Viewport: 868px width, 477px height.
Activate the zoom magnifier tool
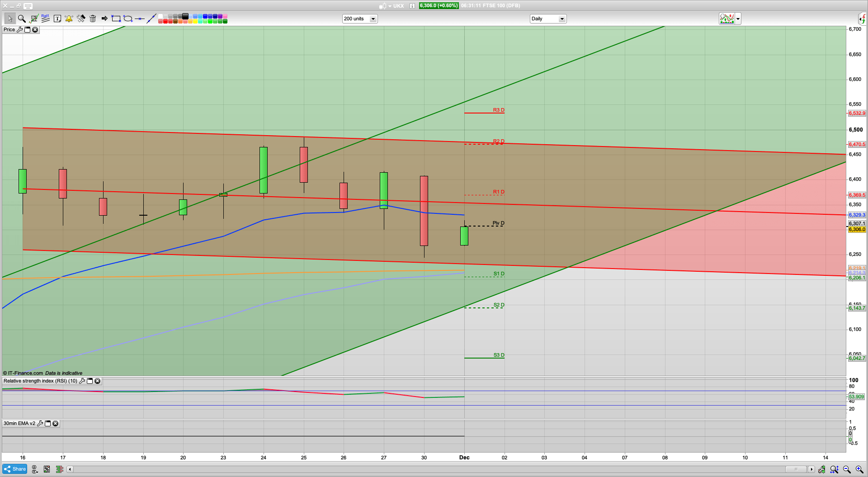coord(22,19)
